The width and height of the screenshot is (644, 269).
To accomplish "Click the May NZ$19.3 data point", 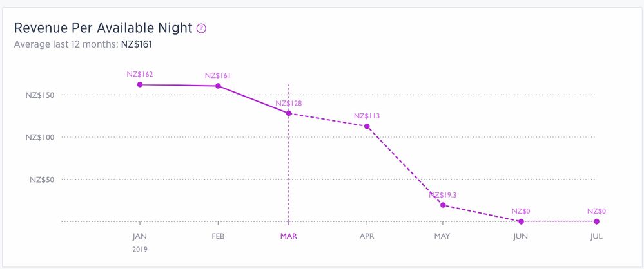I will tap(442, 205).
